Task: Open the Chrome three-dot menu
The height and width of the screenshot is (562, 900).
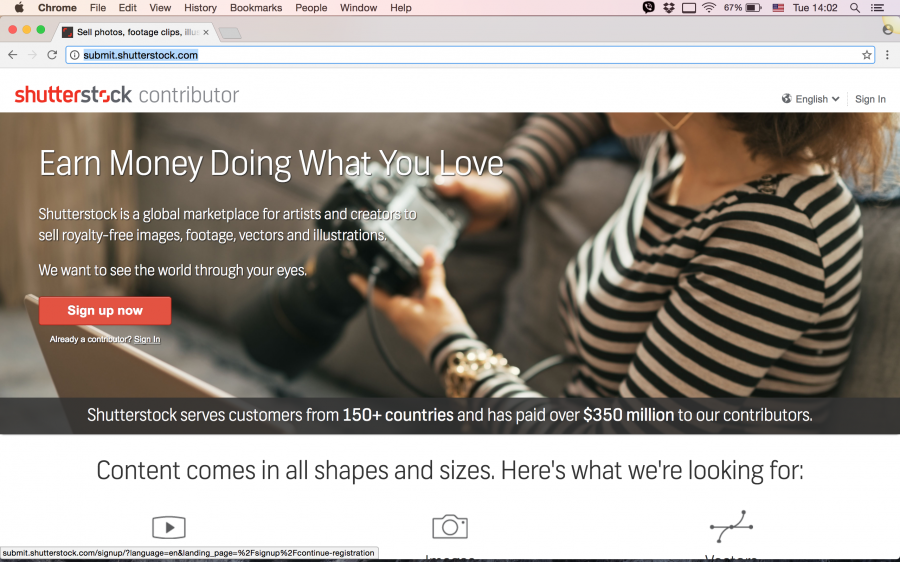Action: point(887,55)
